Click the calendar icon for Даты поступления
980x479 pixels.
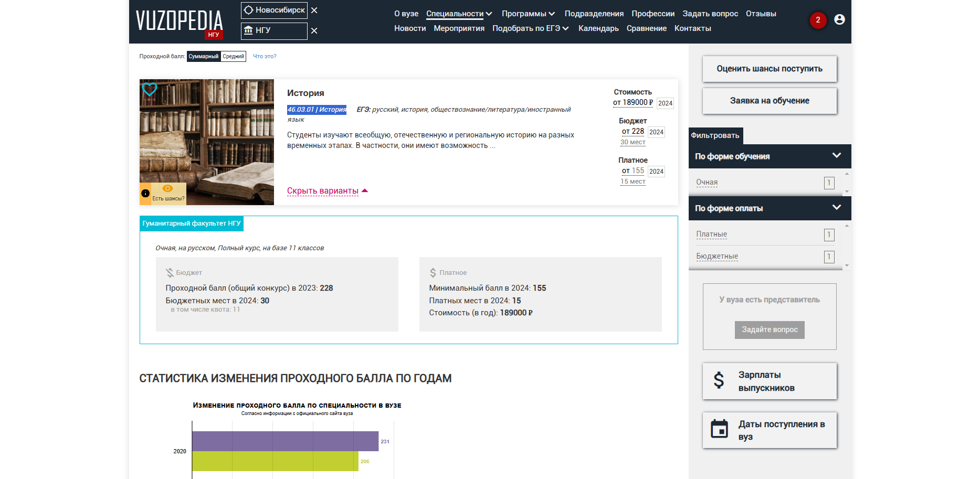coord(719,429)
